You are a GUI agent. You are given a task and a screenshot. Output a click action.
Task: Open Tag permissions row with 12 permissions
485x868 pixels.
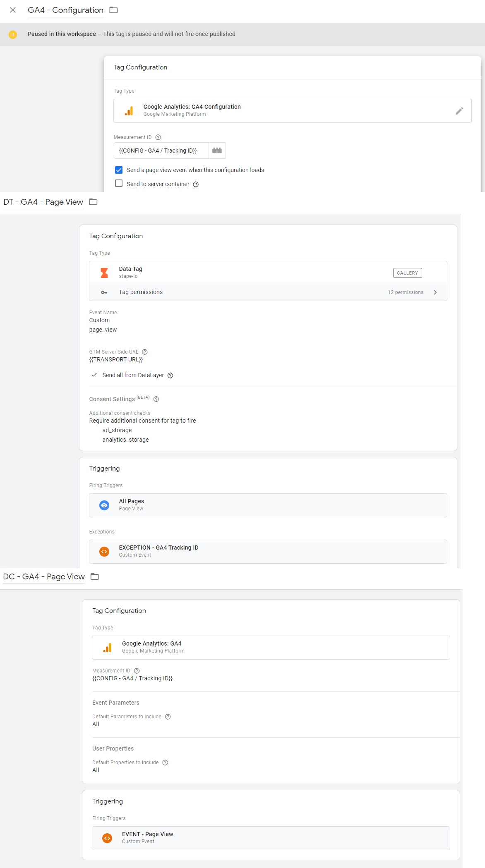coord(268,292)
